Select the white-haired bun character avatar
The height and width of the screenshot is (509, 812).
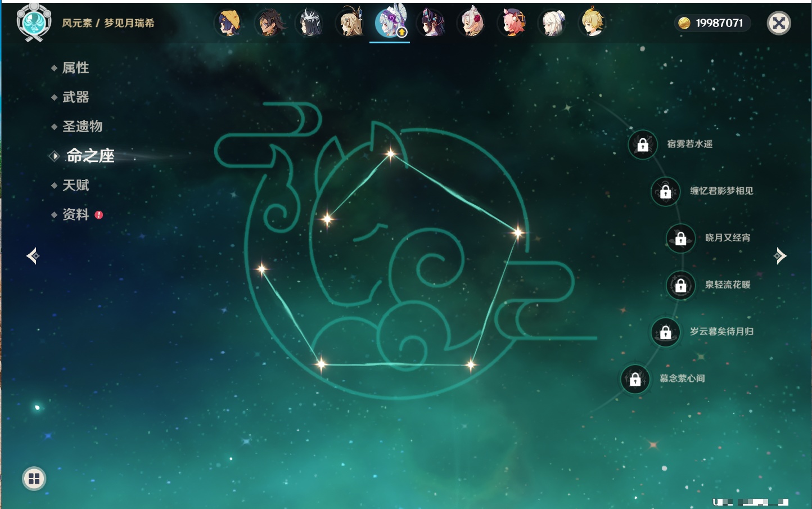coord(553,23)
